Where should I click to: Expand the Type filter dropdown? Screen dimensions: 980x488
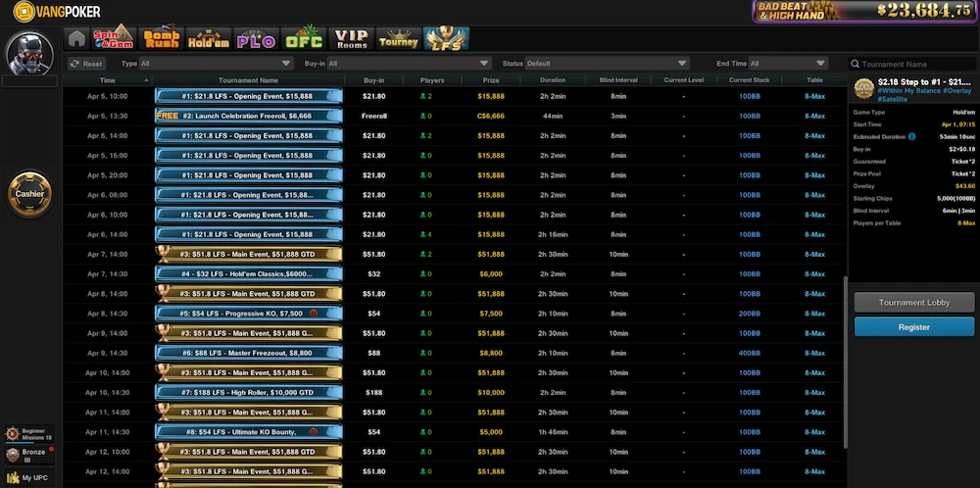pyautogui.click(x=216, y=64)
